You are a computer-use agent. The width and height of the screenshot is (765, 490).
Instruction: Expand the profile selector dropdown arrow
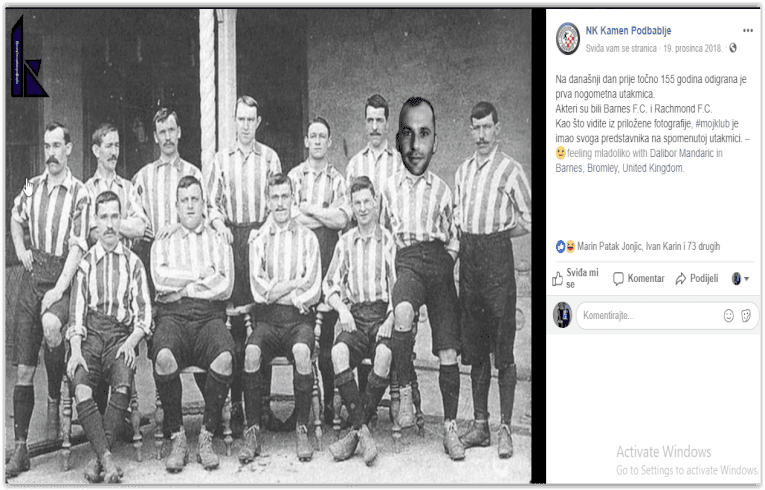click(746, 279)
